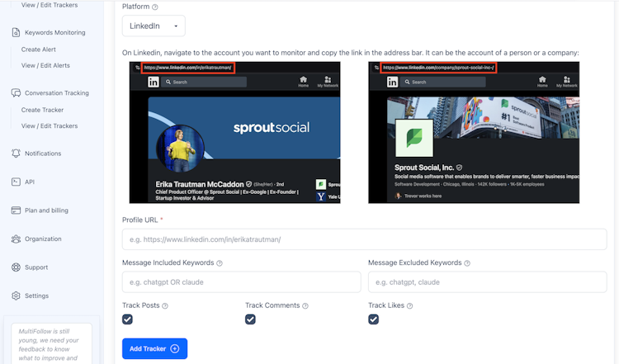Open the top View / Edit Trackers link
Image resolution: width=619 pixels, height=364 pixels.
(50, 5)
